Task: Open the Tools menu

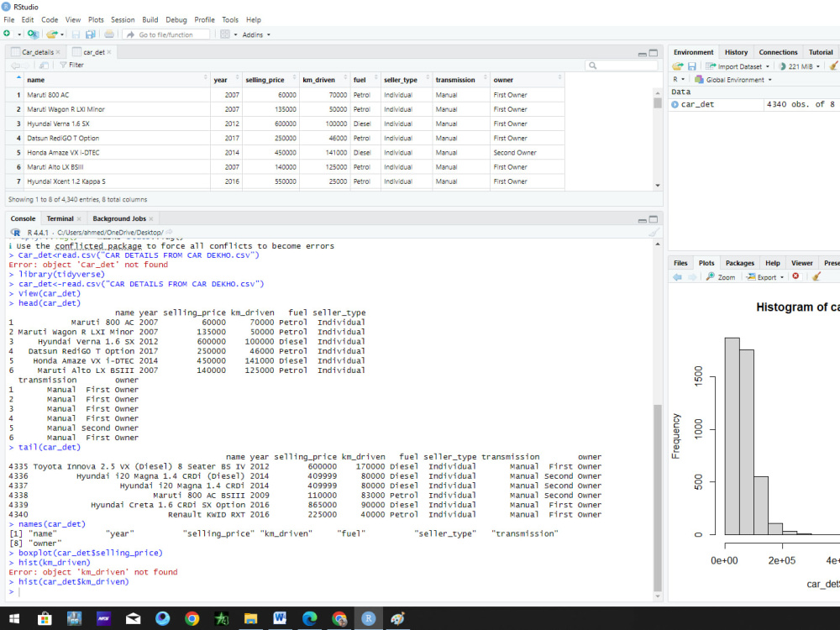Action: pyautogui.click(x=230, y=20)
